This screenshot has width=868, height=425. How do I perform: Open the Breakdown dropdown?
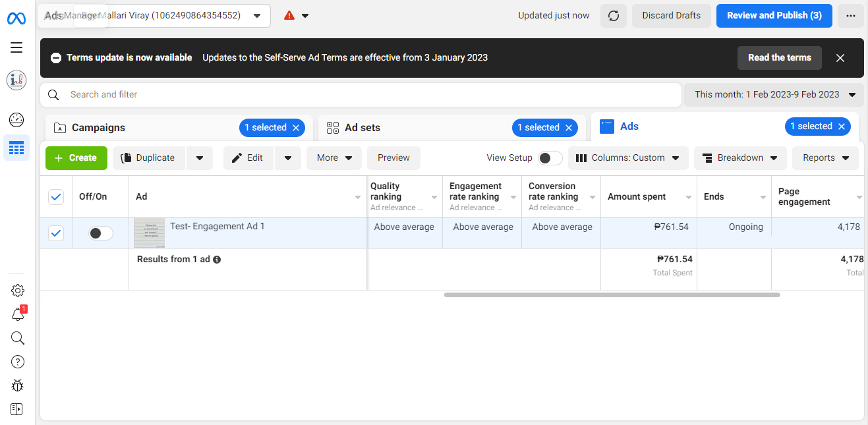(x=740, y=158)
